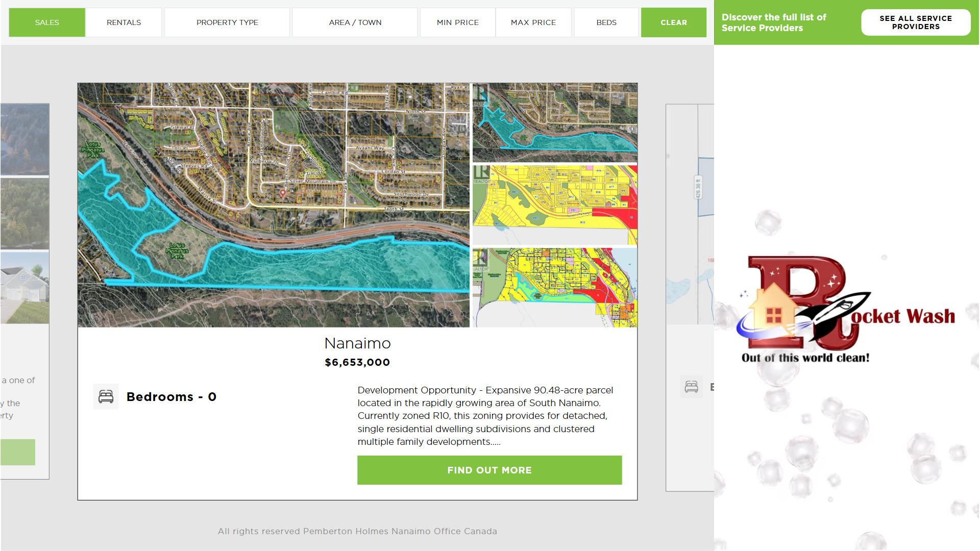Click the red location pin on main map

283,193
